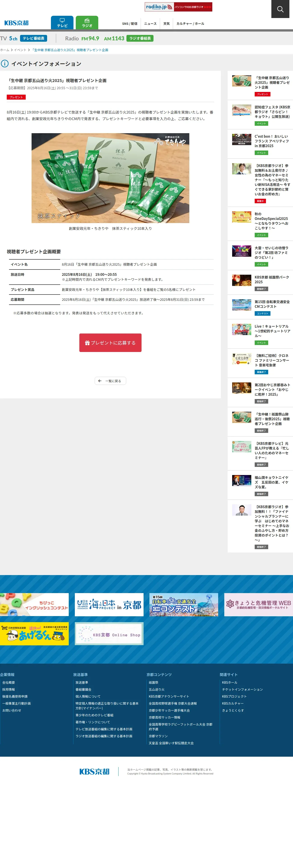This screenshot has width=293, height=868.
Task: Go to ホーム breadcrumb link
Action: 5,50
